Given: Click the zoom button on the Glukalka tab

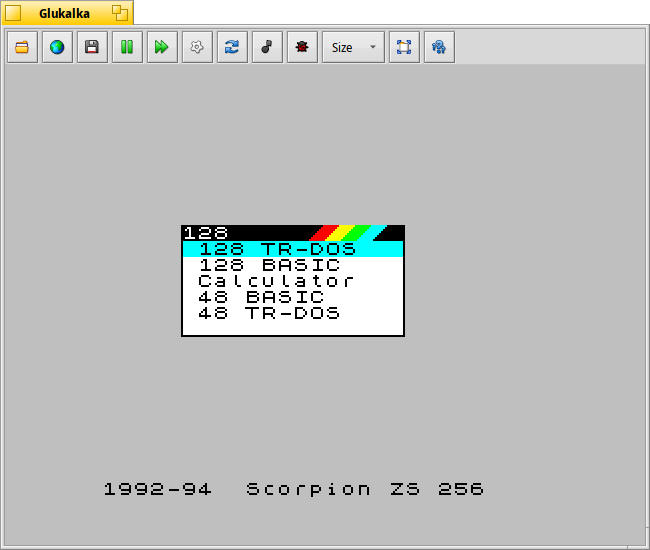Looking at the screenshot, I should [x=120, y=13].
